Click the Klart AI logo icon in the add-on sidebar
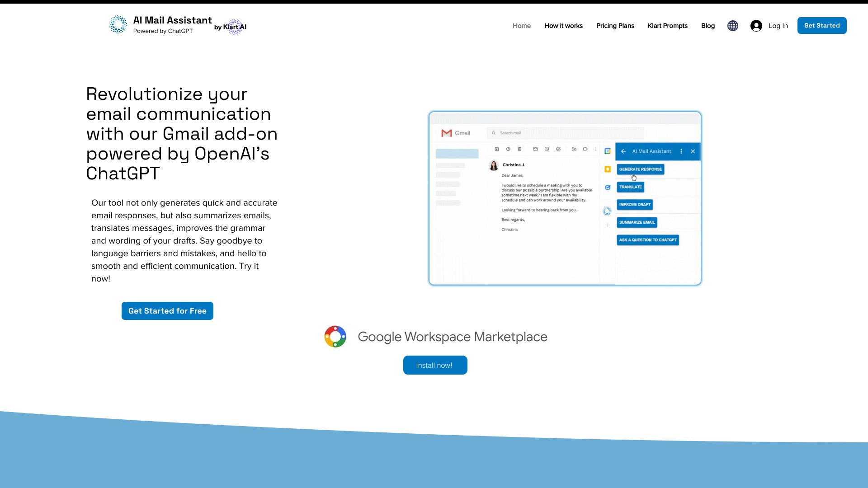 click(x=608, y=211)
